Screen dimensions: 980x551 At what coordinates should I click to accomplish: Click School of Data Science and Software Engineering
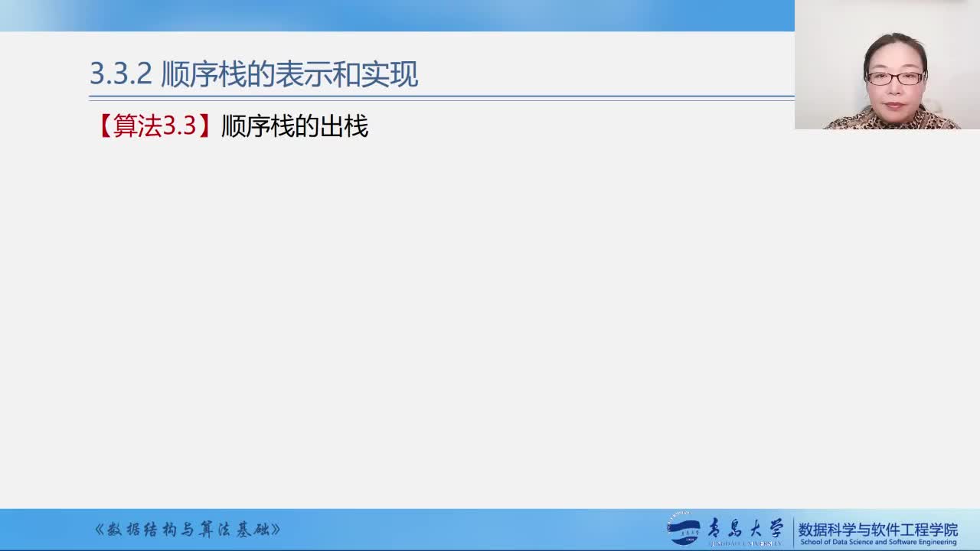click(x=878, y=543)
